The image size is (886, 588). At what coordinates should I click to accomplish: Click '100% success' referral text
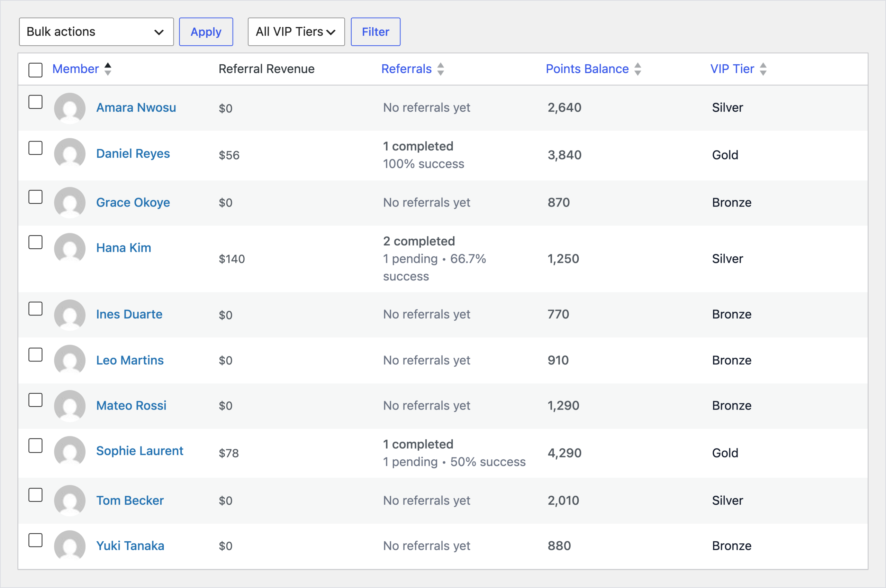[424, 164]
